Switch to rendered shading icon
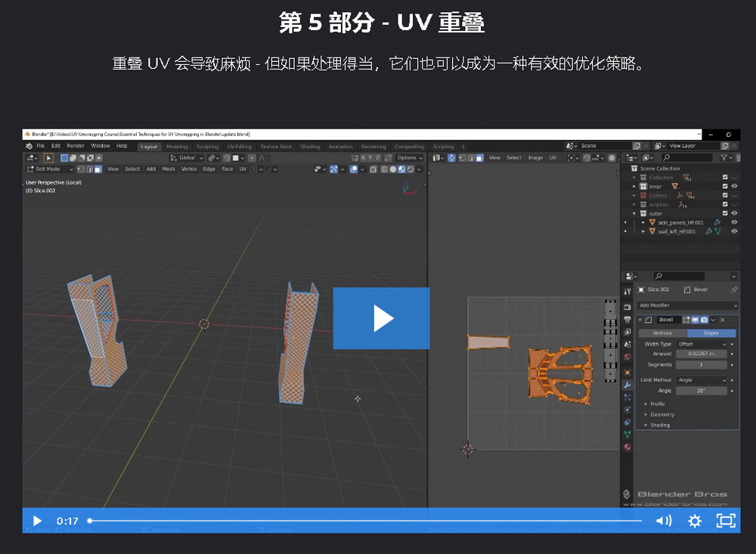The width and height of the screenshot is (756, 554). 411,169
